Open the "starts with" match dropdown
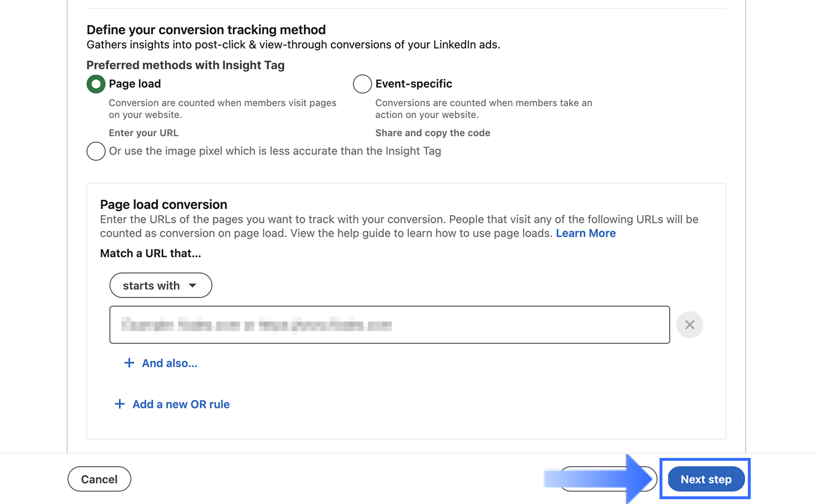 [x=160, y=286]
